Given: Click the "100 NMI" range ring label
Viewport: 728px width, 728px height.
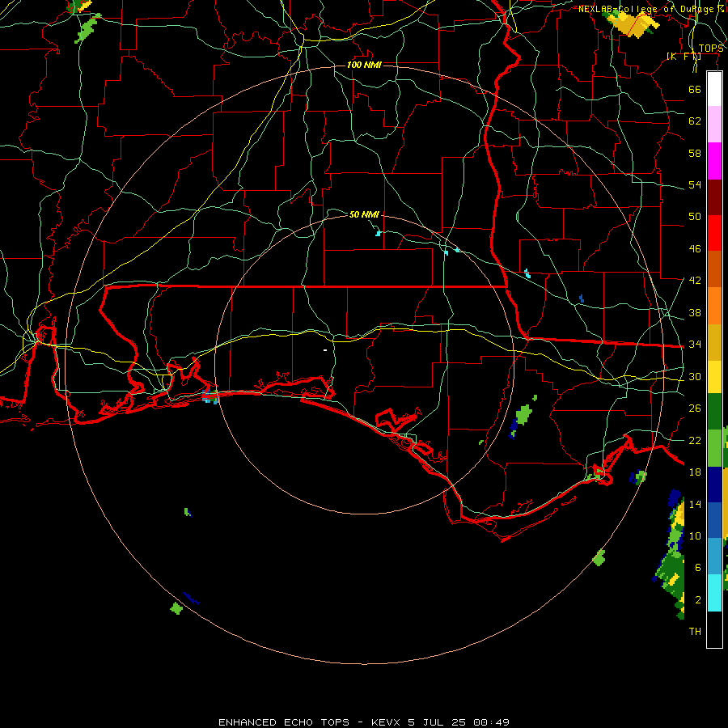Looking at the screenshot, I should point(364,65).
